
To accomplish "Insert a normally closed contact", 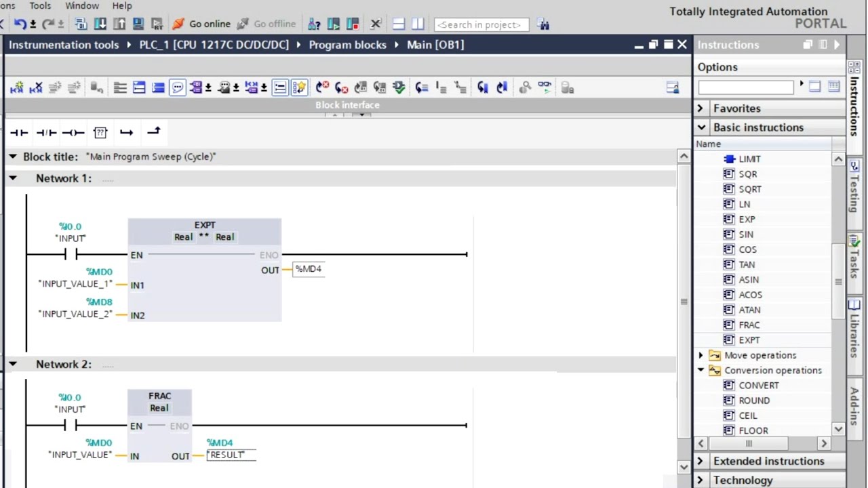I will tap(46, 133).
